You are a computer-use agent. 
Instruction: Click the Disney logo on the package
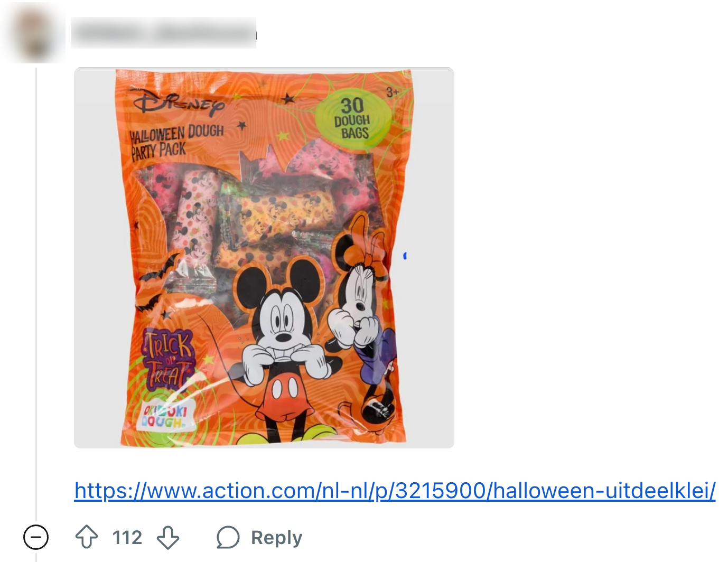[178, 103]
